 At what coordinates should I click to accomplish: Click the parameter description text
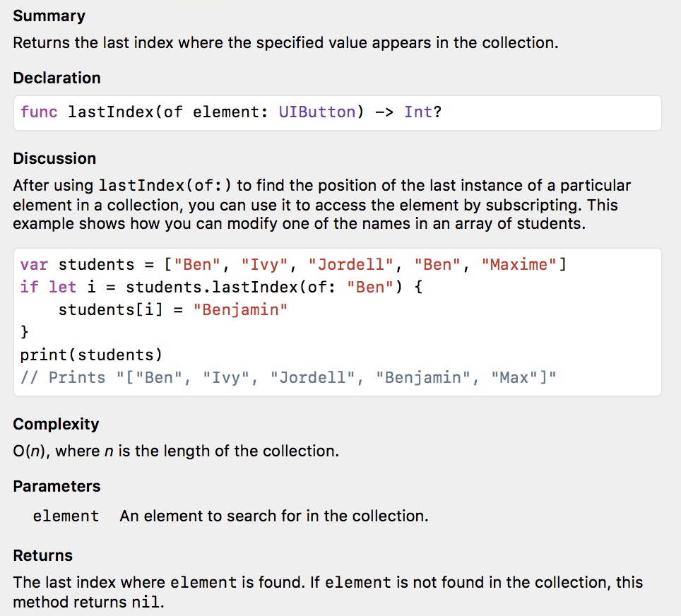(274, 516)
